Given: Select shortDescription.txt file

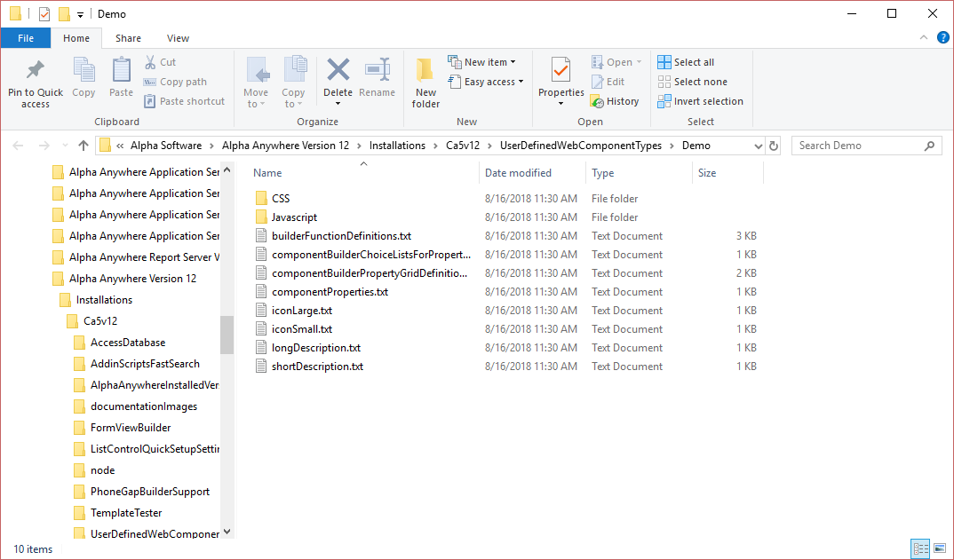Looking at the screenshot, I should click(x=317, y=367).
